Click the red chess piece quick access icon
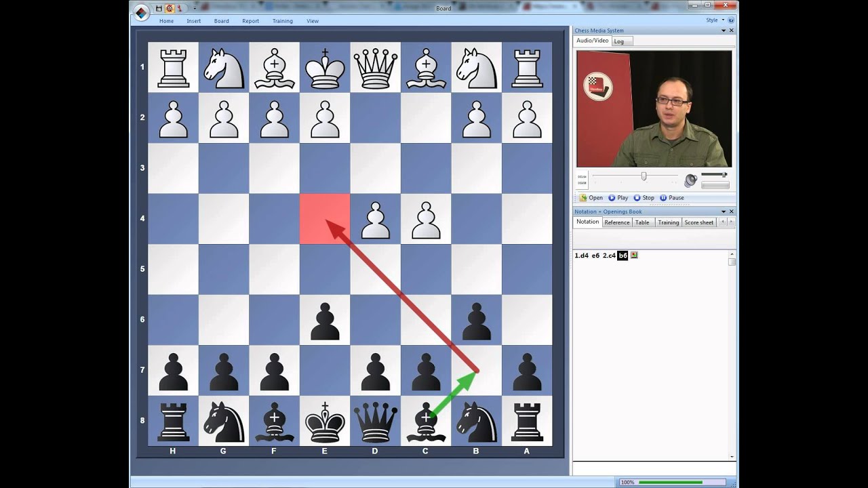This screenshot has width=868, height=488. [x=180, y=9]
